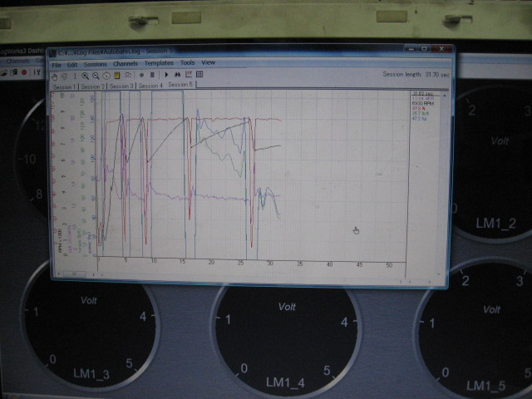
Task: Open the View menu
Action: coord(208,62)
